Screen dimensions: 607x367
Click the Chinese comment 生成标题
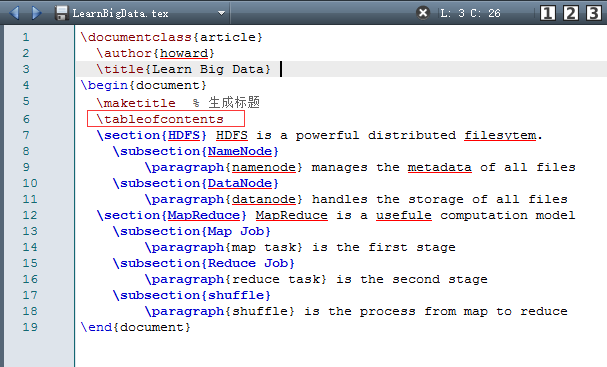(x=234, y=103)
